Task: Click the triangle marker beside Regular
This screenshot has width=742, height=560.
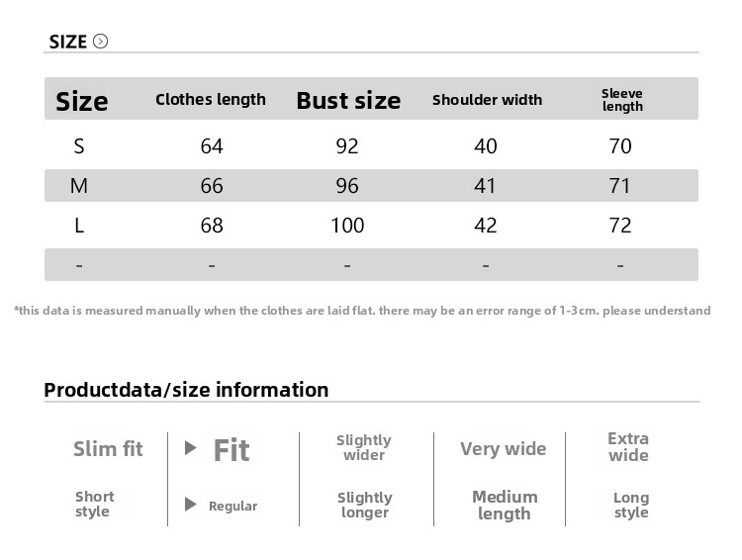Action: (191, 506)
